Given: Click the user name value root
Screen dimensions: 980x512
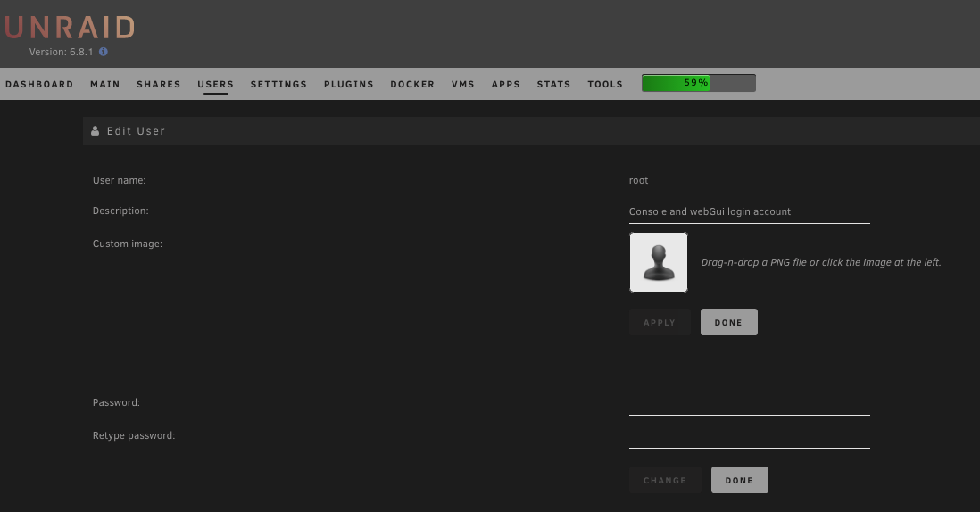Looking at the screenshot, I should pyautogui.click(x=639, y=180).
